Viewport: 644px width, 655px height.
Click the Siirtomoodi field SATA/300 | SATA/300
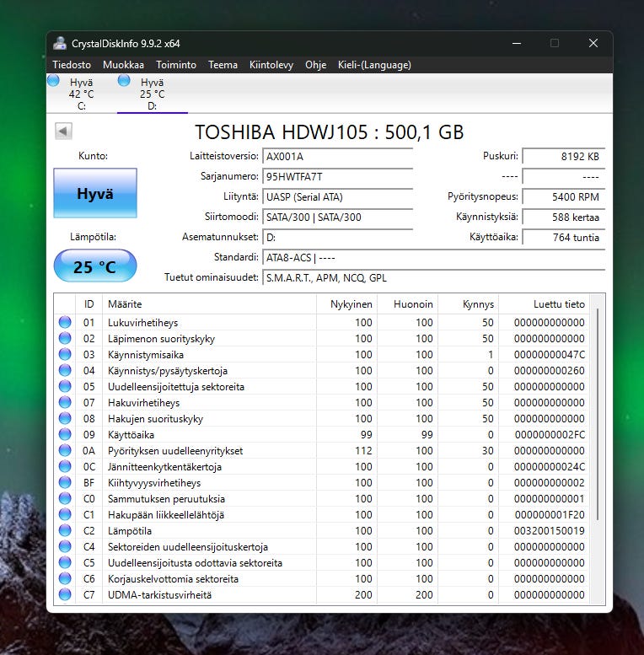pyautogui.click(x=337, y=217)
